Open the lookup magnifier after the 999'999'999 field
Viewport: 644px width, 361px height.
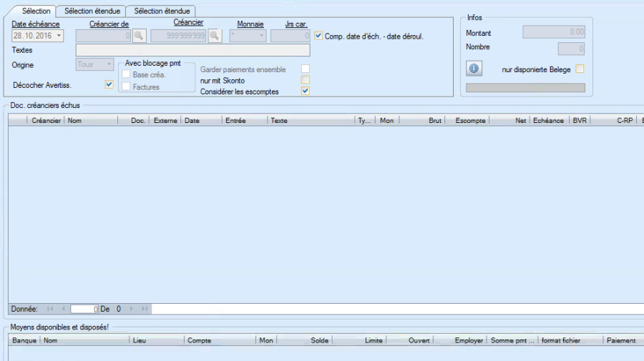215,36
